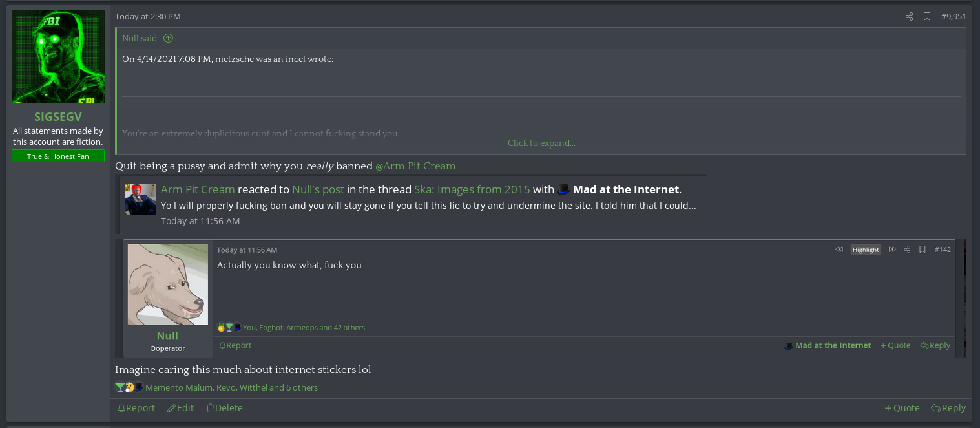Quote the SIGSEGV post

902,408
